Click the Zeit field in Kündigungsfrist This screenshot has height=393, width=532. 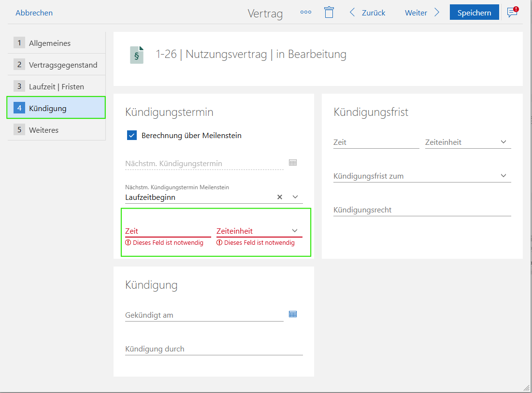(x=376, y=142)
